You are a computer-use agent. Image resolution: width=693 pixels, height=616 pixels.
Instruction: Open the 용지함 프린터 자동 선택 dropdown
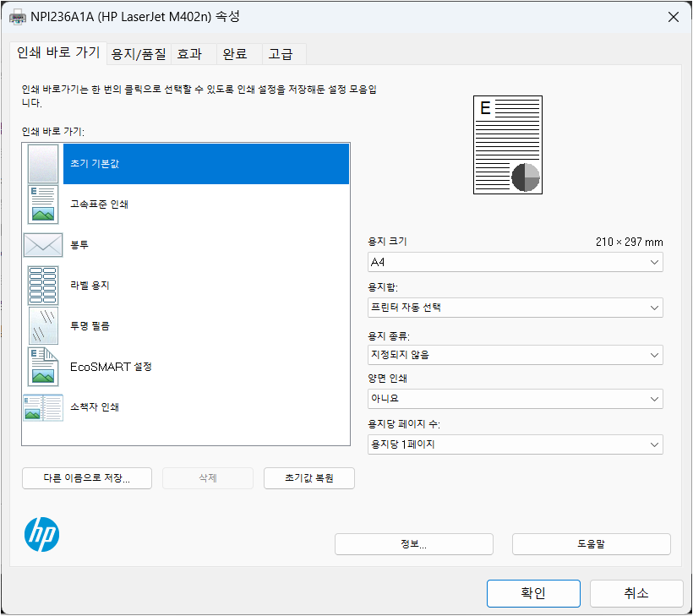[x=515, y=308]
